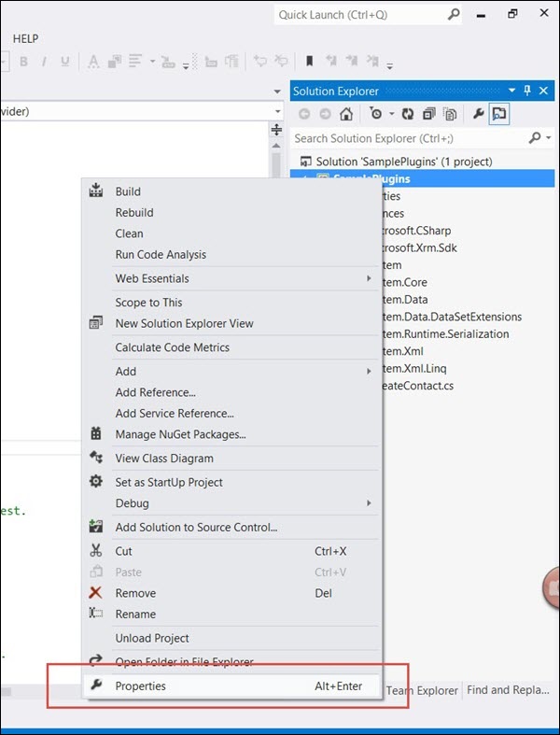560x735 pixels.
Task: Choose Remove from the context menu
Action: pyautogui.click(x=232, y=593)
